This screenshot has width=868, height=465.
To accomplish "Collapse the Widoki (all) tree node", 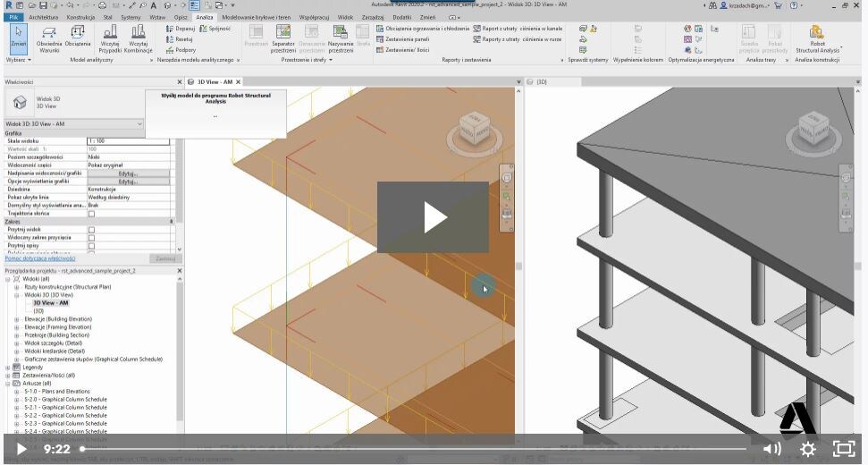I will (8, 279).
